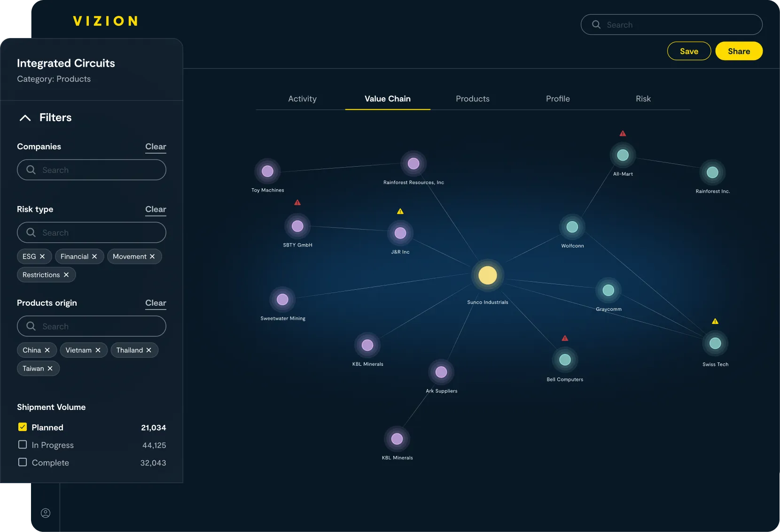Remove the ESG risk type tag

43,256
